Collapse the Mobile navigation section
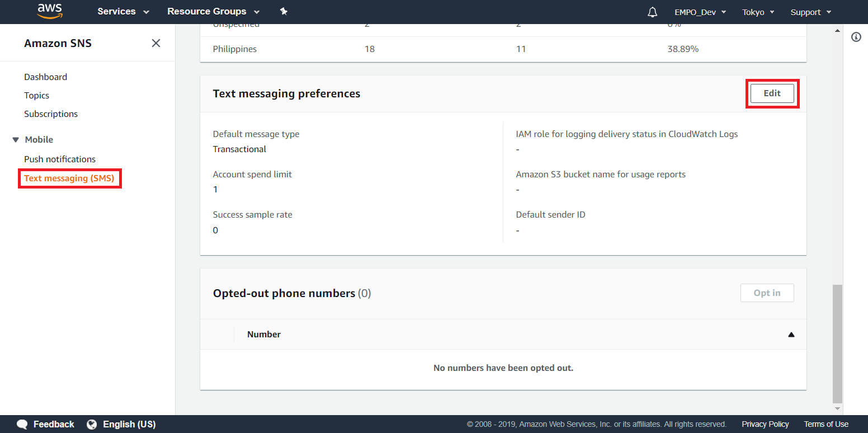The image size is (868, 433). pyautogui.click(x=16, y=140)
